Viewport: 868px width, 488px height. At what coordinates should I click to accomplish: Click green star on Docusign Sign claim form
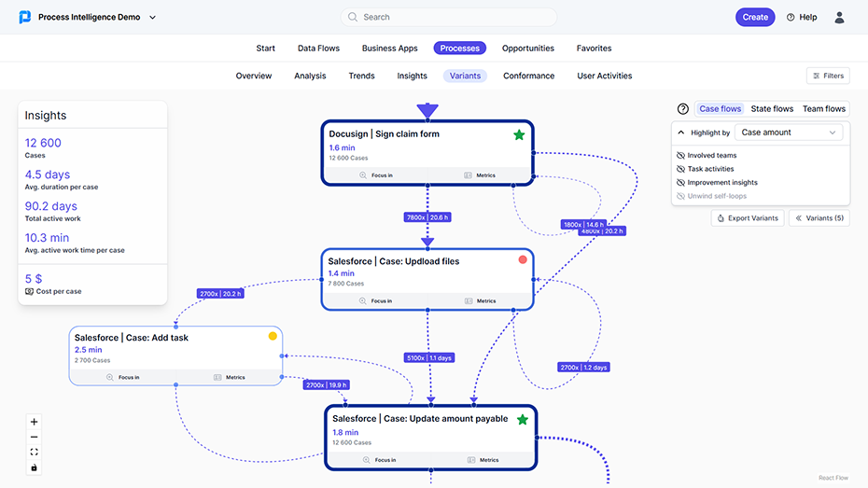[x=519, y=134]
